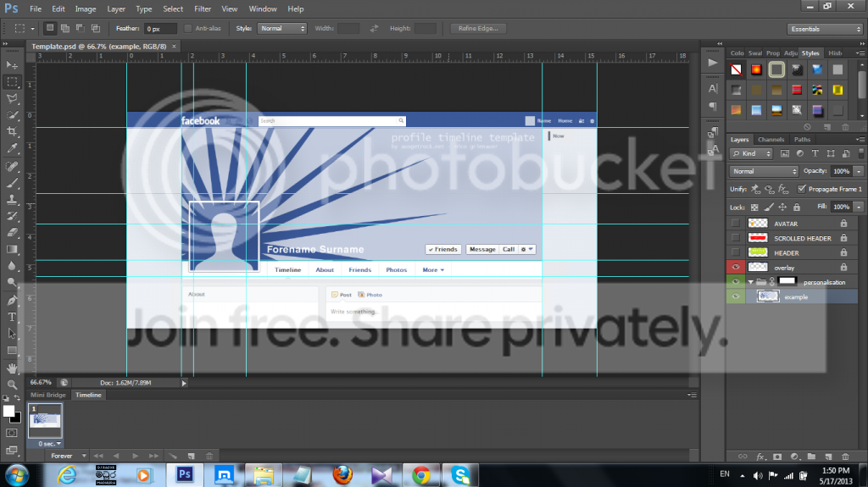This screenshot has height=487, width=868.
Task: Select the Move tool
Action: click(x=12, y=65)
